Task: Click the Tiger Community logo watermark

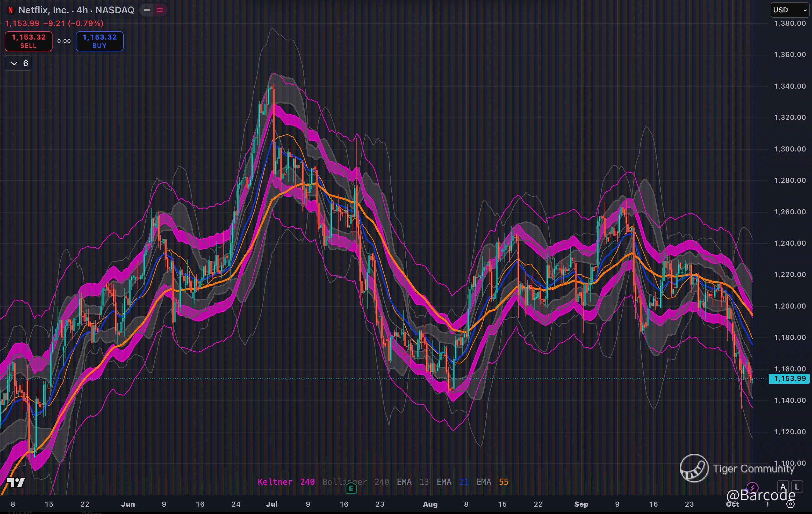Action: (x=694, y=468)
